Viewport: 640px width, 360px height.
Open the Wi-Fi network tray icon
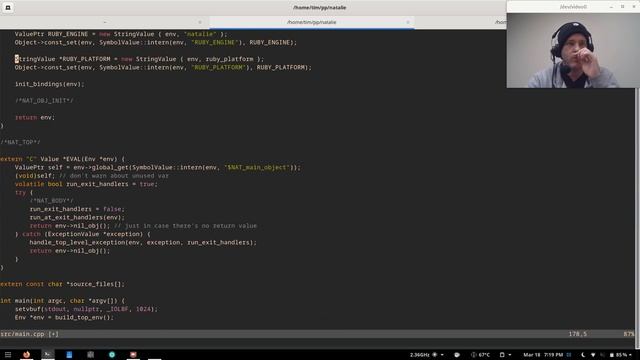[x=593, y=355]
